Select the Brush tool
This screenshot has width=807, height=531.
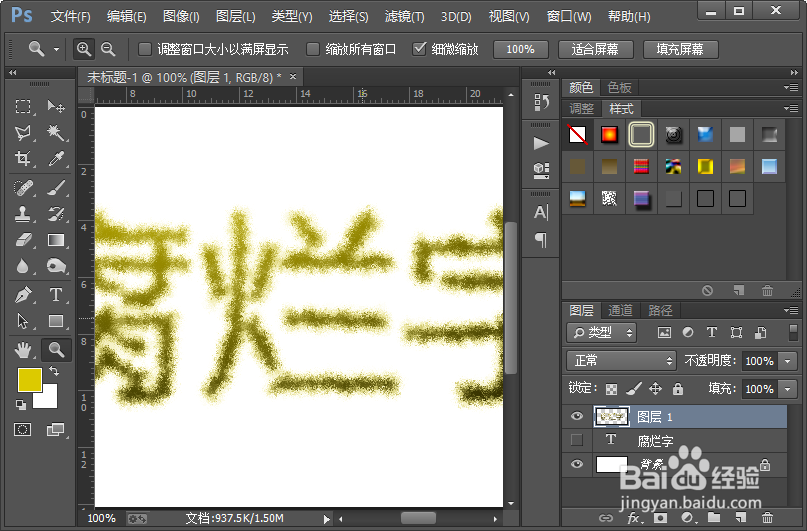(x=56, y=188)
